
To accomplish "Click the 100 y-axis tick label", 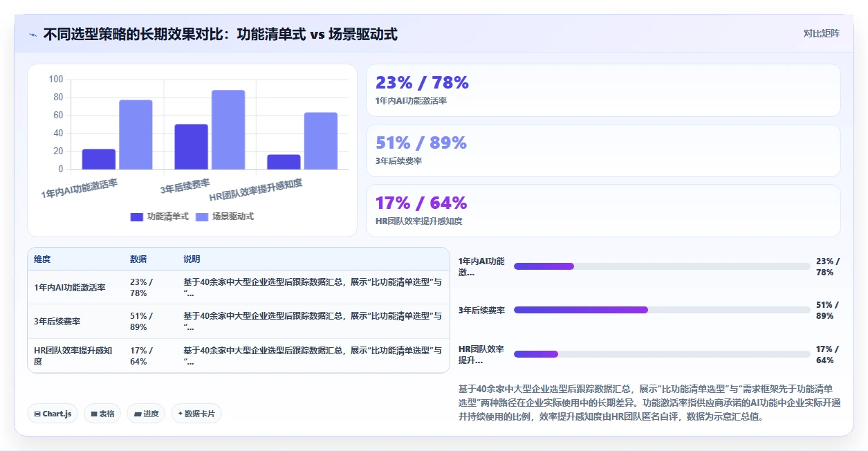I will pos(56,80).
